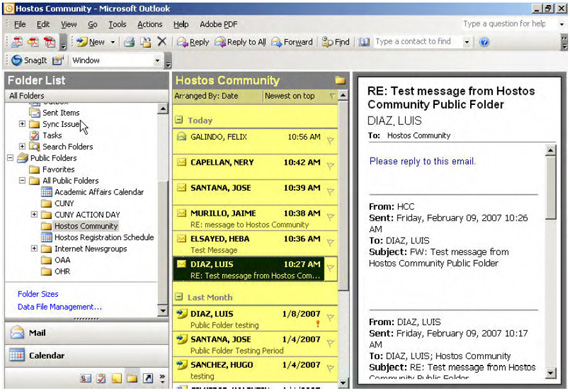Select the Hostos Community folder

80,226
